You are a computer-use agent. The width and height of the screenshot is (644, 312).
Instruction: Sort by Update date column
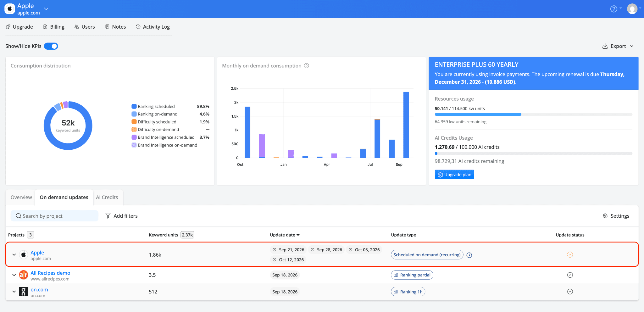285,235
